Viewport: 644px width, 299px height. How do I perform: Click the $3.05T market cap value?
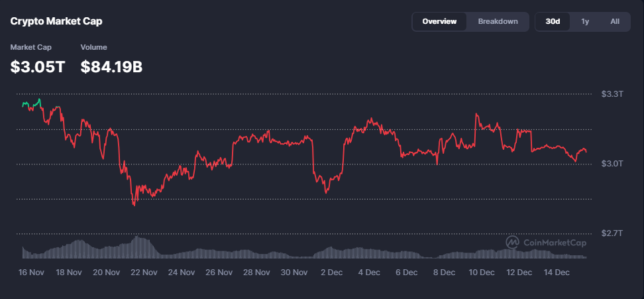[38, 66]
